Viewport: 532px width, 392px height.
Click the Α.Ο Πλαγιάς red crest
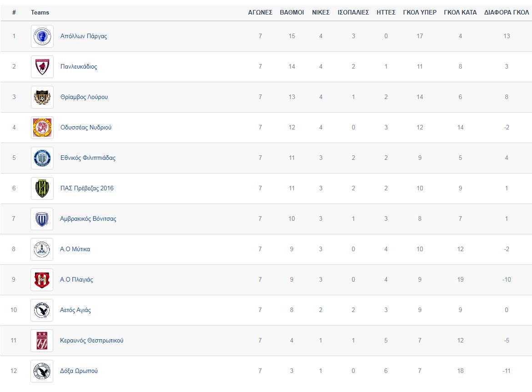coord(42,280)
